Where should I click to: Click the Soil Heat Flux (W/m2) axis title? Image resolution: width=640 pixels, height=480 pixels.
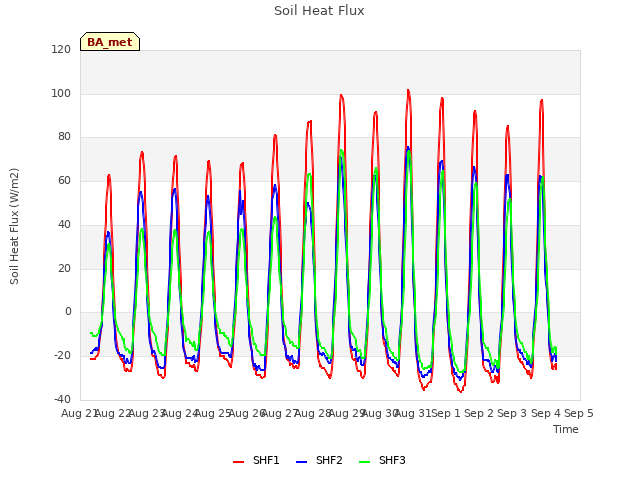pyautogui.click(x=14, y=226)
